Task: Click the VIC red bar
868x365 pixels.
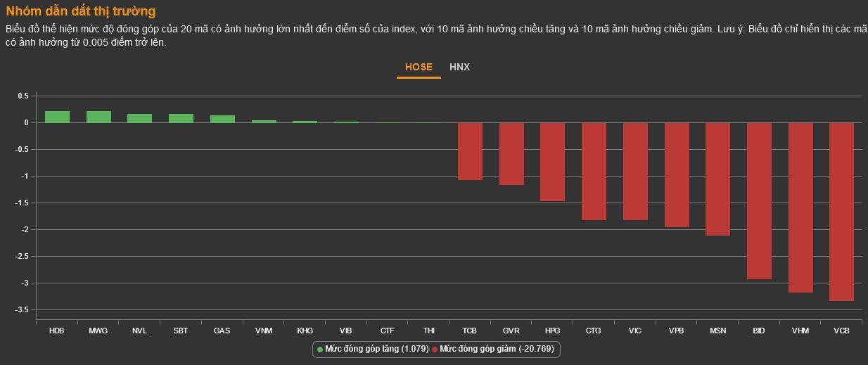Action: (635, 171)
